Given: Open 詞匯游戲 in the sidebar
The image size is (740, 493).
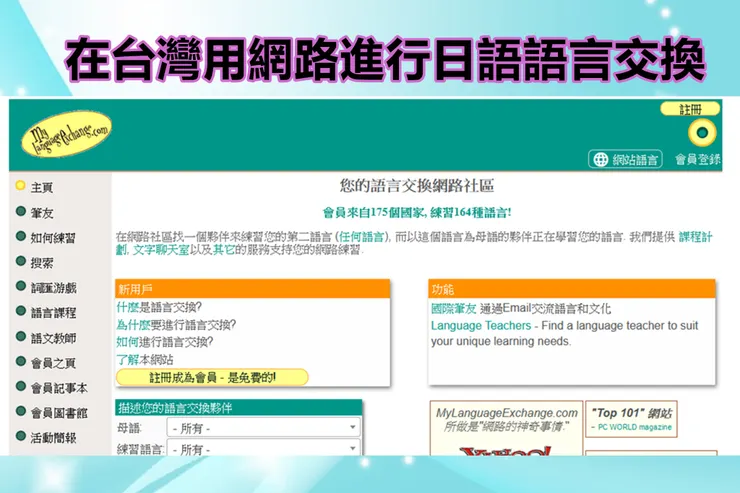Looking at the screenshot, I should [x=53, y=288].
